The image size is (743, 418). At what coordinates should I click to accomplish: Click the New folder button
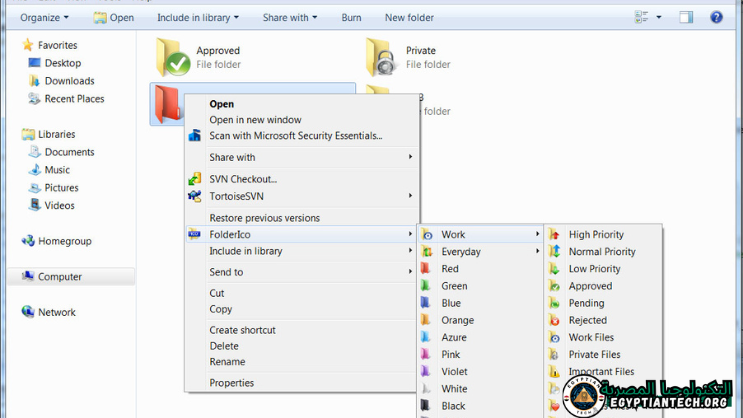(409, 17)
